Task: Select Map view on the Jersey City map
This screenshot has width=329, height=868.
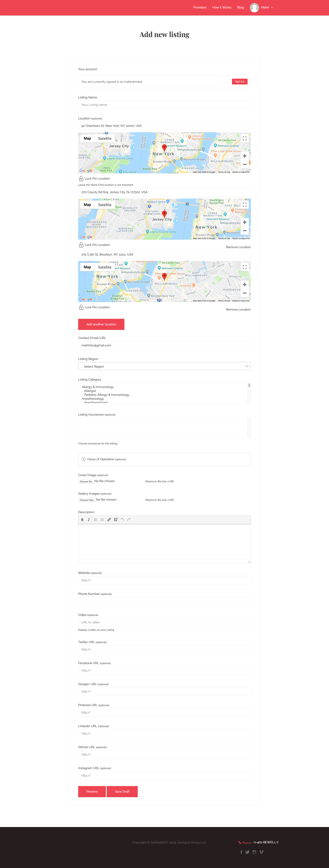Action: coord(87,204)
